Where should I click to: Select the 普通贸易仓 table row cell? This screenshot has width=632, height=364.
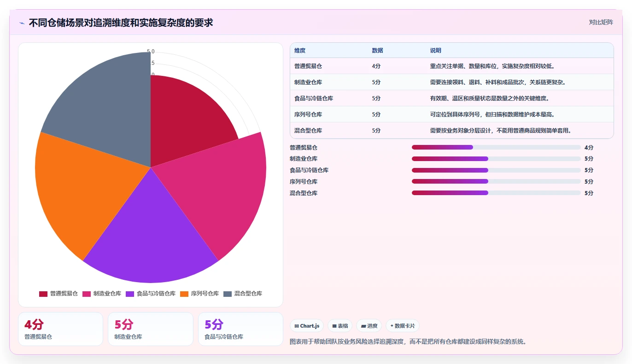tap(308, 66)
